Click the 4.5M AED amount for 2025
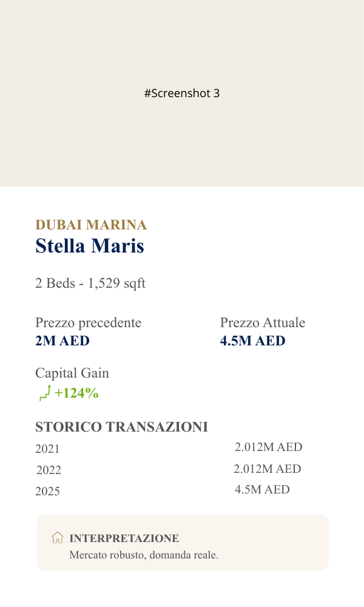 pyautogui.click(x=262, y=490)
